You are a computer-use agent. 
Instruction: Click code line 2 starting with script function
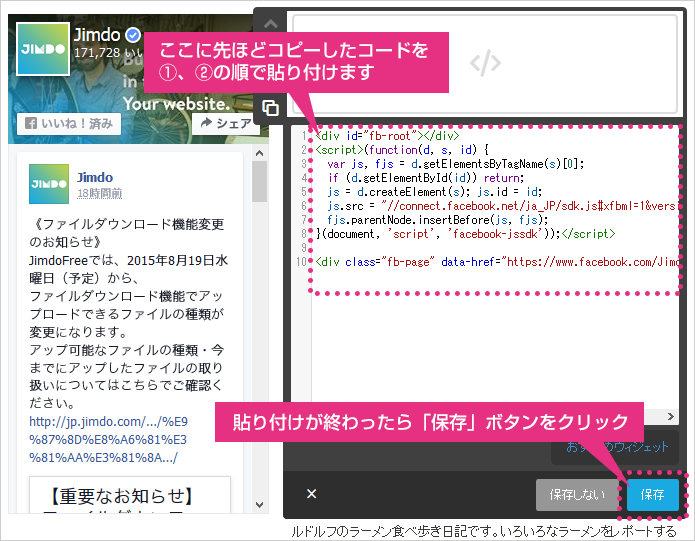coord(402,150)
